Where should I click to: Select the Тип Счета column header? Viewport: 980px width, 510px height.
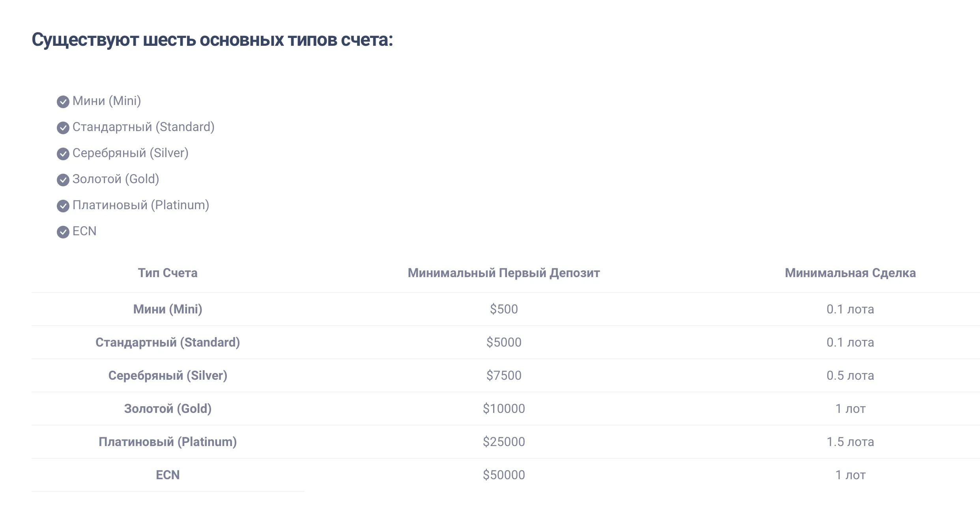click(168, 273)
